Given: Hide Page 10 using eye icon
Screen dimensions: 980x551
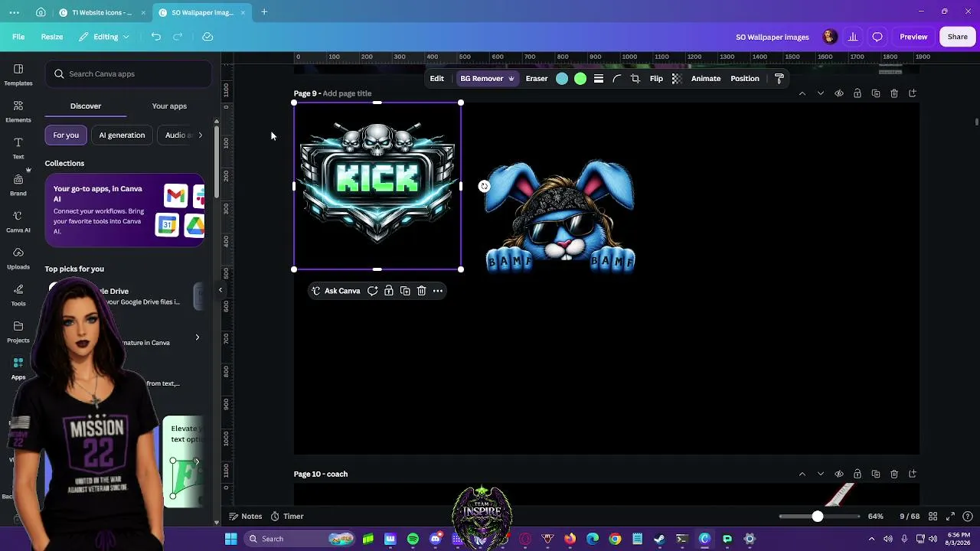Looking at the screenshot, I should point(839,474).
